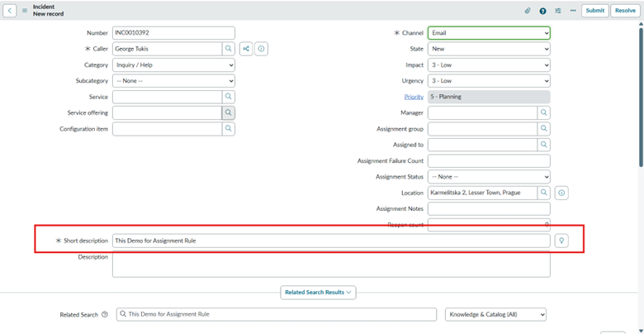Open the Channel dropdown showing Email
Image resolution: width=644 pixels, height=334 pixels.
point(489,33)
